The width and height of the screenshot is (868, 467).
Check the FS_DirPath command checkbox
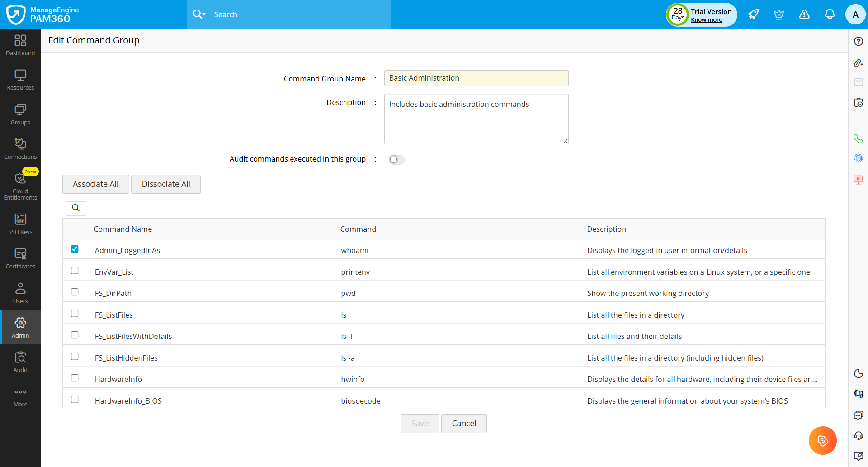pyautogui.click(x=75, y=292)
